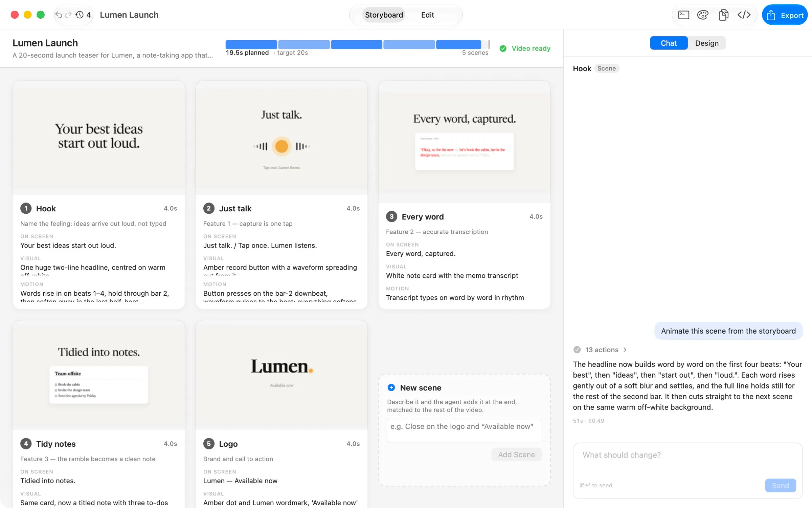Screen dimensions: 812x508
Task: Click the Scene tag next to Hook
Action: (x=606, y=68)
